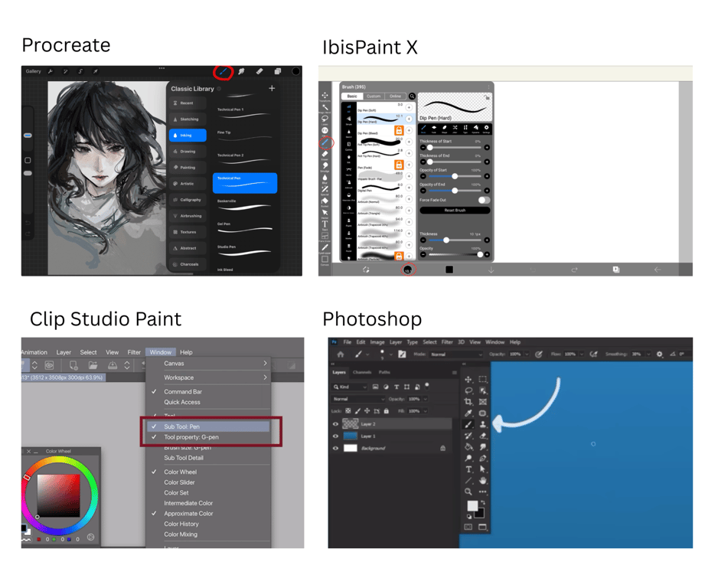This screenshot has height=588, width=705.
Task: Open the Procreate smudge tool
Action: click(241, 71)
